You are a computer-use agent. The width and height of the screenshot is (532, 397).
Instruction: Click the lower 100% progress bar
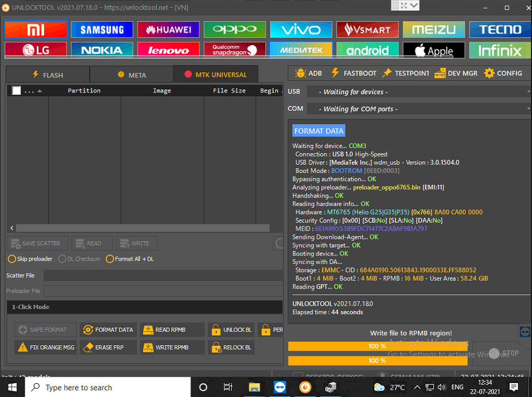point(378,361)
